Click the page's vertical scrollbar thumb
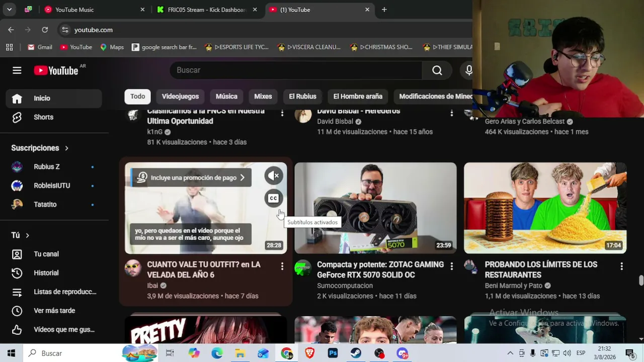Viewport: 644px width, 362px height. pyautogui.click(x=640, y=280)
